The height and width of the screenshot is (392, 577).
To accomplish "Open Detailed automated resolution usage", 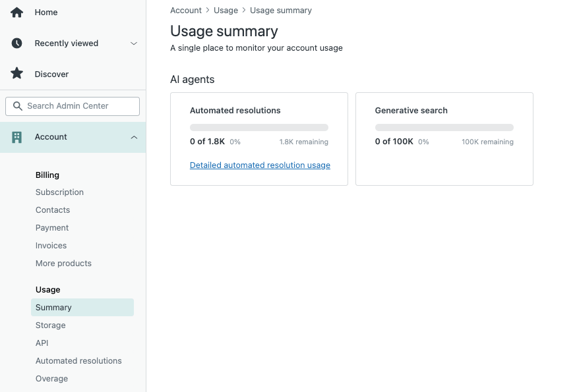I will point(259,165).
